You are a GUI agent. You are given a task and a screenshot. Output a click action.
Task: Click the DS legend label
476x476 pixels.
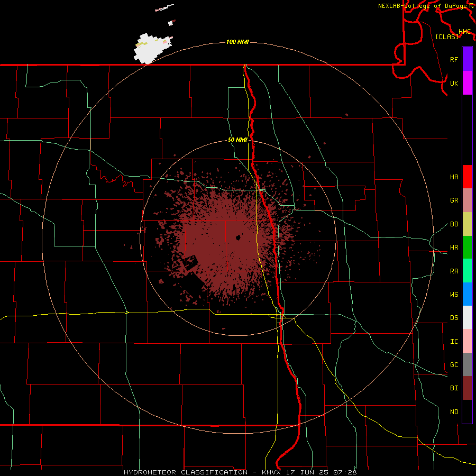click(454, 318)
